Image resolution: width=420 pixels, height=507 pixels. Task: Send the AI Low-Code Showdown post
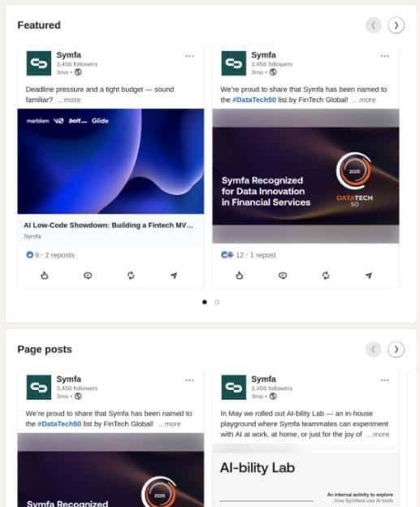coord(174,275)
